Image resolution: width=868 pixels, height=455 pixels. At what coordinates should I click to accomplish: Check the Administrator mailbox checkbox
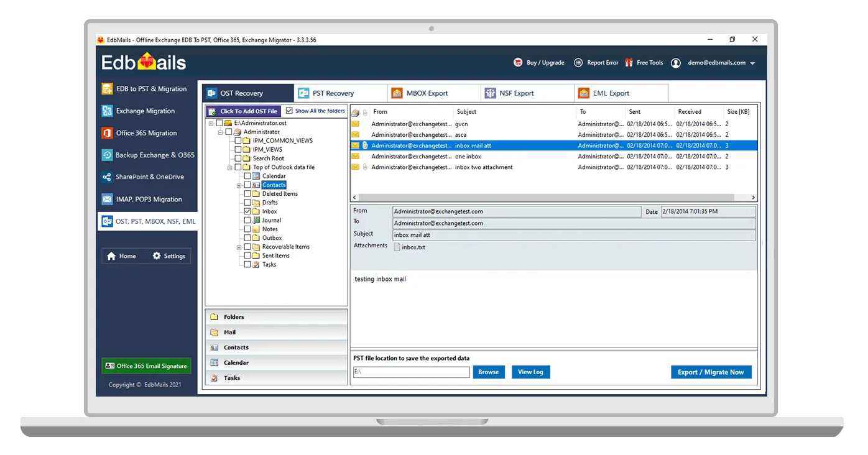pyautogui.click(x=228, y=132)
